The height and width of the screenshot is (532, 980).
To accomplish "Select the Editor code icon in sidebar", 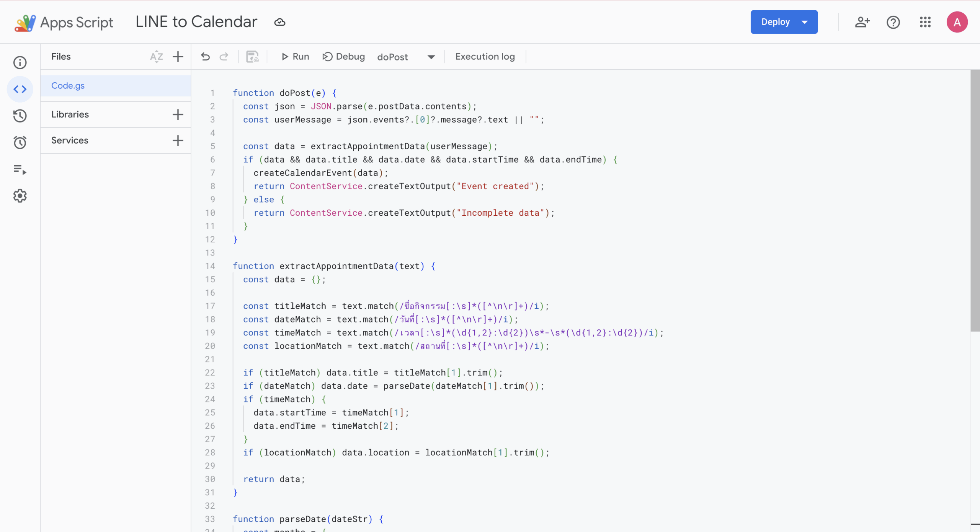I will [20, 89].
